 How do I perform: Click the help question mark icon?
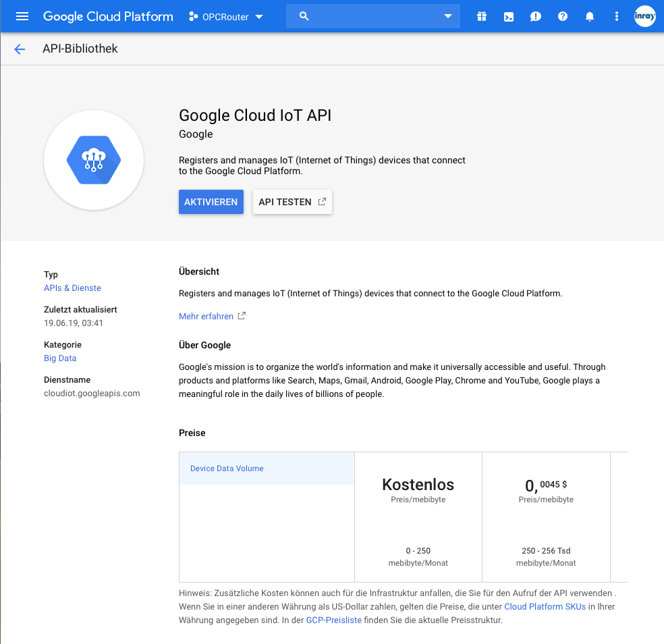(x=562, y=16)
